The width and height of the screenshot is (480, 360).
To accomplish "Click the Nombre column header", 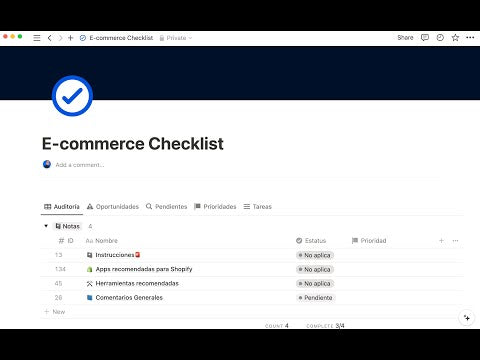I will 102,241.
